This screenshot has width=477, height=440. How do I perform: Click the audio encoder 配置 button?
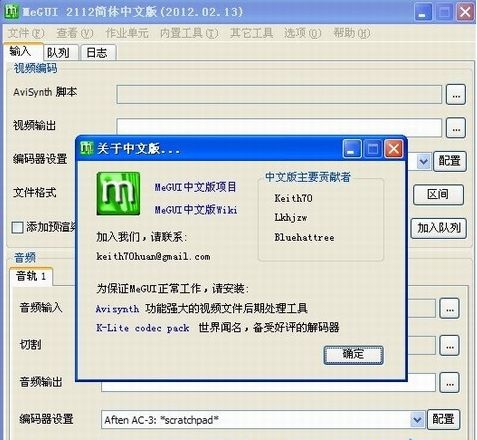(443, 419)
